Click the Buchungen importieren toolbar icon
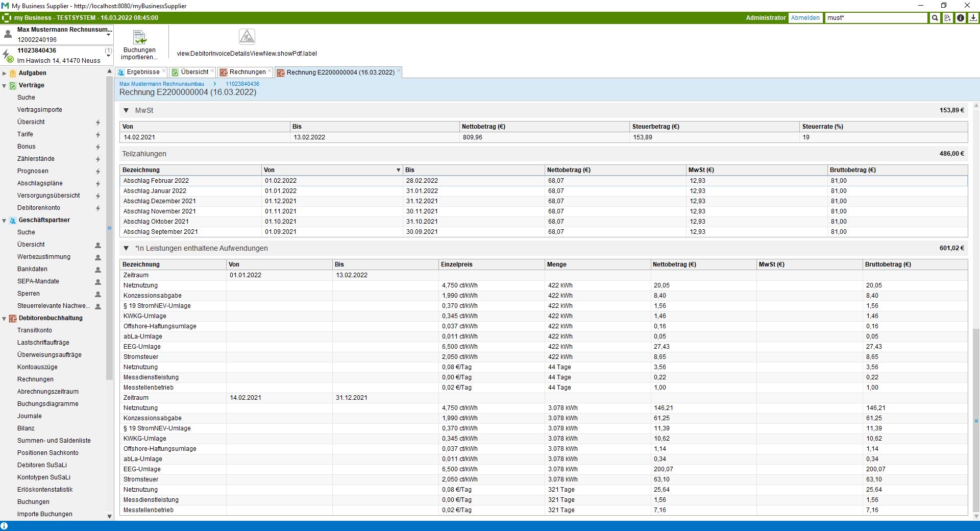This screenshot has width=980, height=531. pos(139,37)
